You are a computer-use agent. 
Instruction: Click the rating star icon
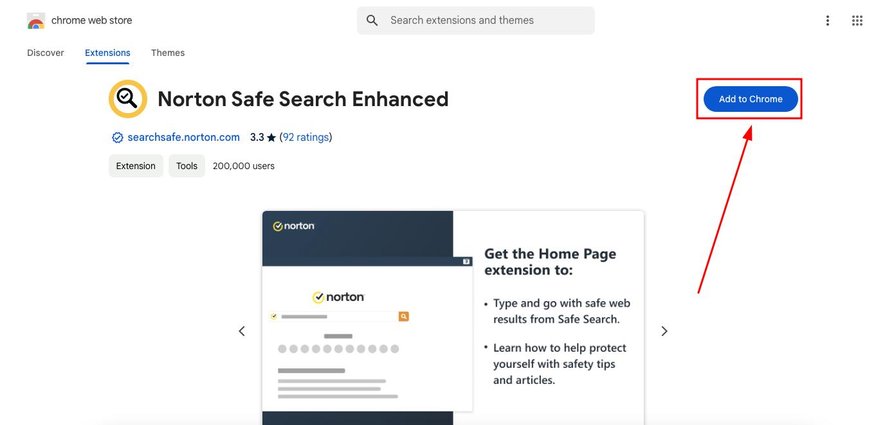(x=272, y=137)
